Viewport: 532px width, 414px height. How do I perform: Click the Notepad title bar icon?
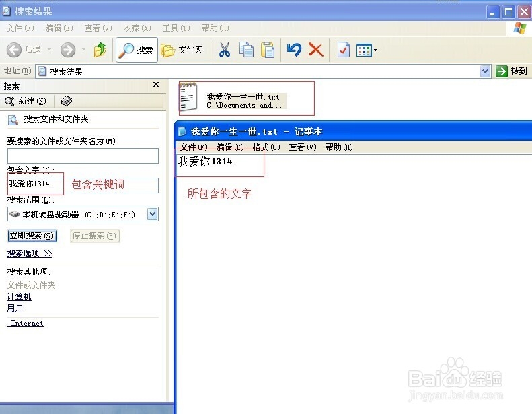tap(182, 131)
